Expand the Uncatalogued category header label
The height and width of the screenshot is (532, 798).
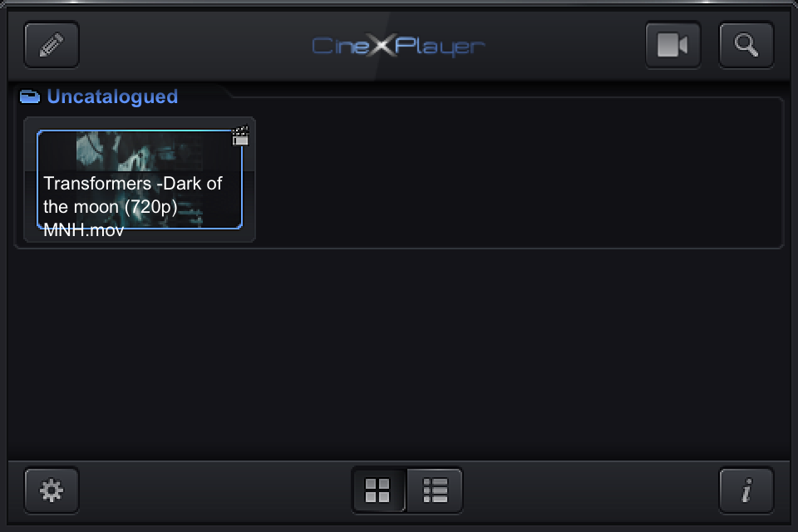(112, 96)
